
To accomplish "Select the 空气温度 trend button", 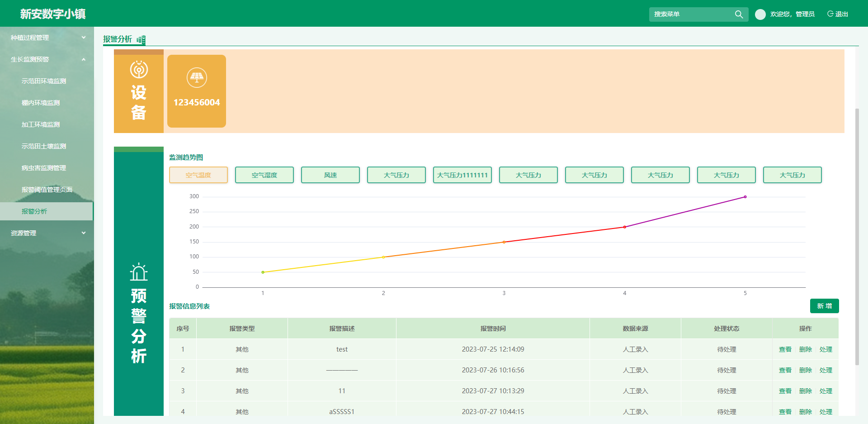I will pos(198,175).
